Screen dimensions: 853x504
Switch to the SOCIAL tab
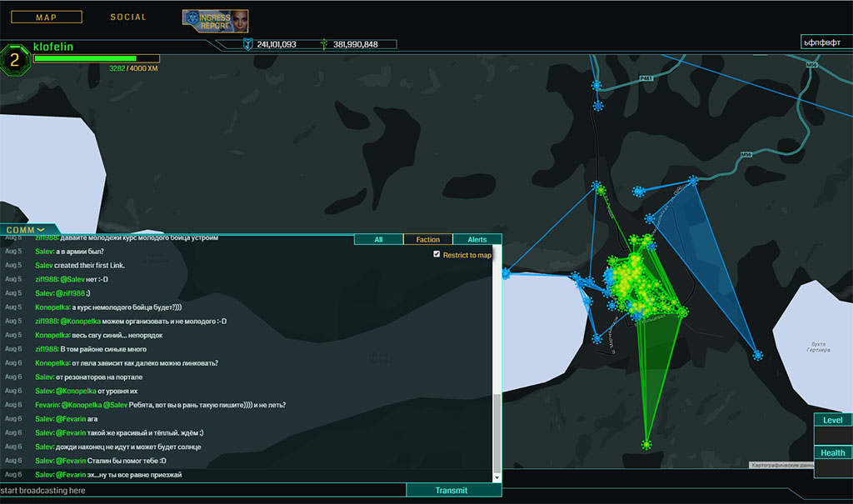tap(128, 17)
